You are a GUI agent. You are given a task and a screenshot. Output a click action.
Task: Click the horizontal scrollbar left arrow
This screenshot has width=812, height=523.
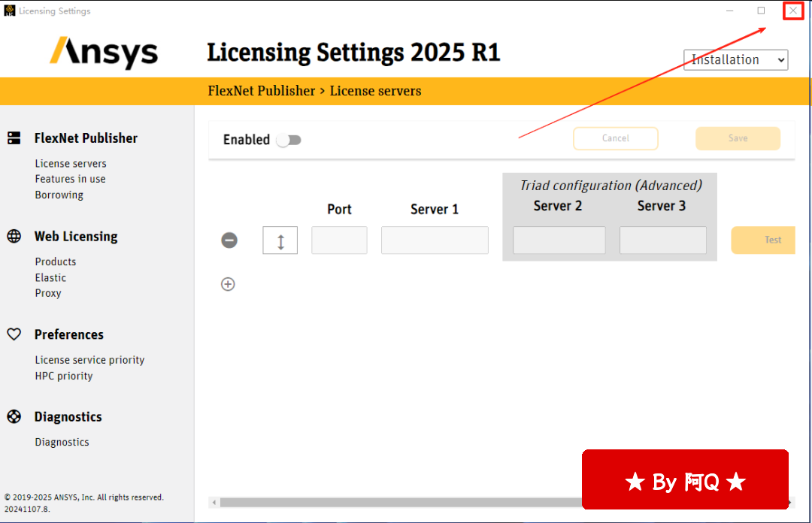click(x=214, y=502)
